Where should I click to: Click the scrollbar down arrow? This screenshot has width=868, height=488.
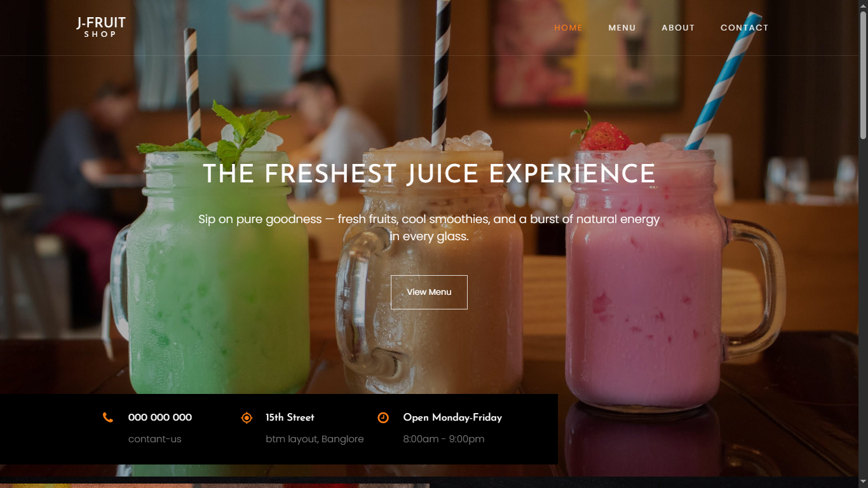863,483
